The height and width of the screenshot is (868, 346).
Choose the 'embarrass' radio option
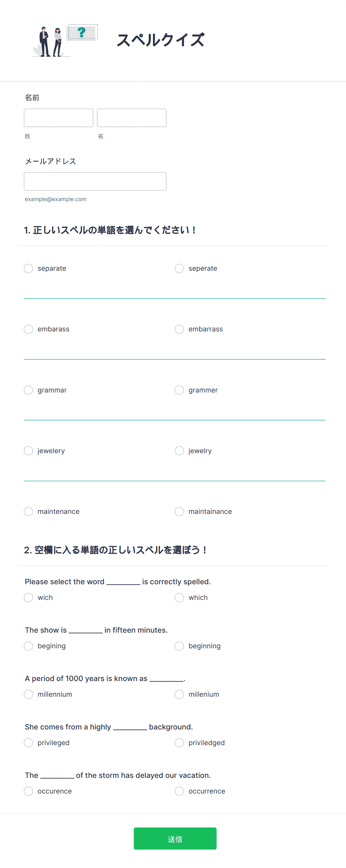(x=179, y=329)
